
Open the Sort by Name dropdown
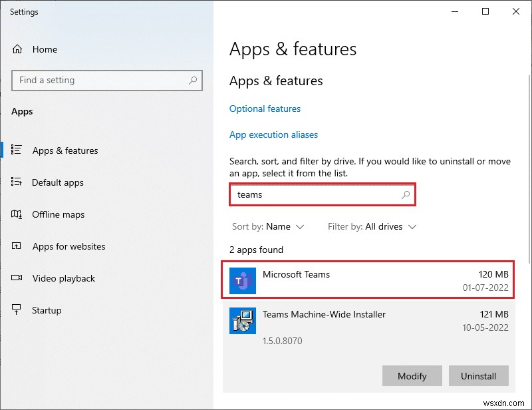point(269,226)
